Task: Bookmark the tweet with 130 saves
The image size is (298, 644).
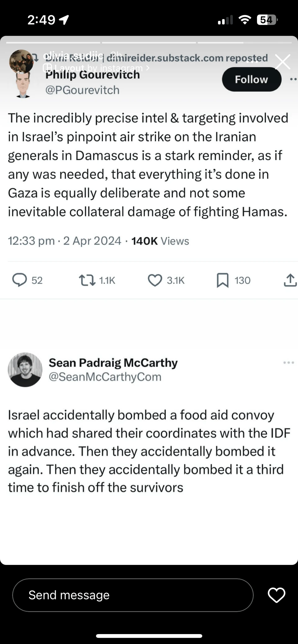Action: [x=223, y=280]
